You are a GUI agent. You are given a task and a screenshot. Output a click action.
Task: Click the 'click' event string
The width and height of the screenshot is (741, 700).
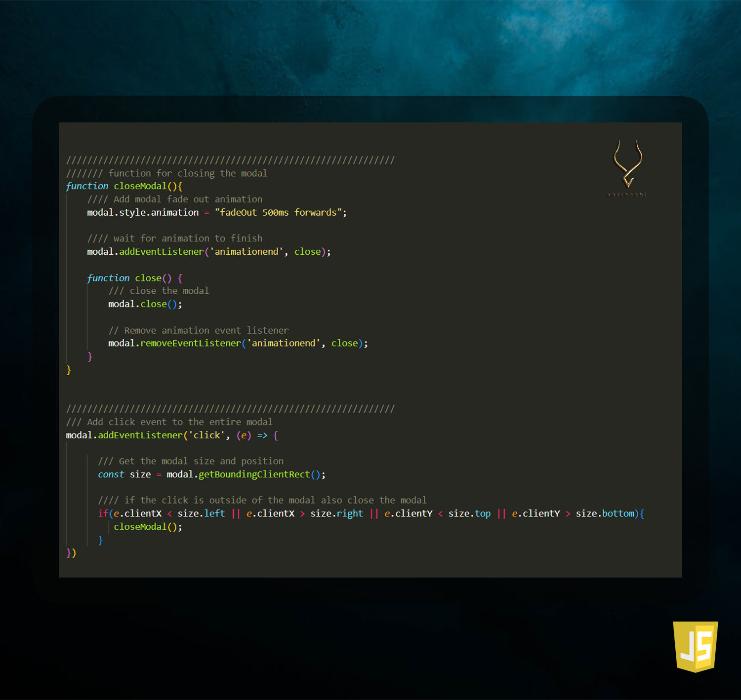(206, 435)
